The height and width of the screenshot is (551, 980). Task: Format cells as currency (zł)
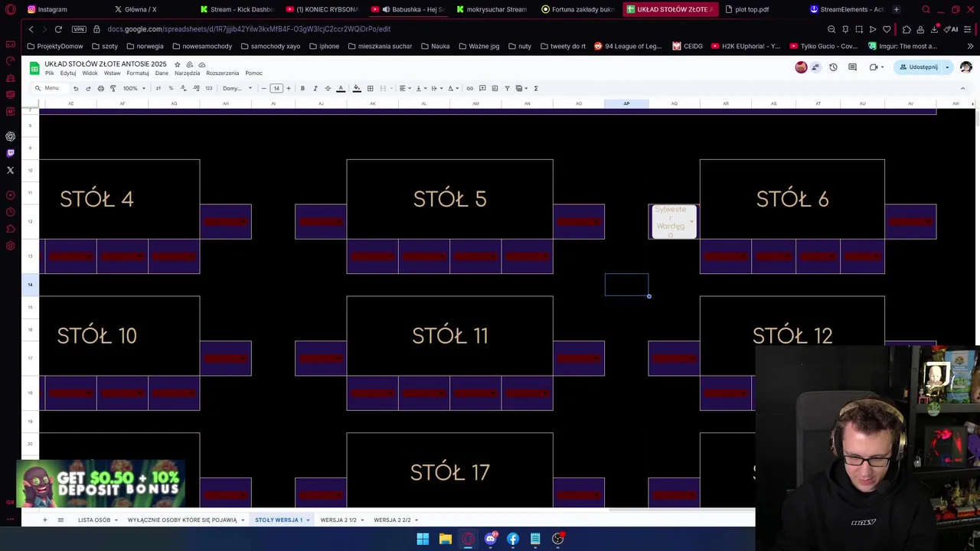(x=158, y=88)
